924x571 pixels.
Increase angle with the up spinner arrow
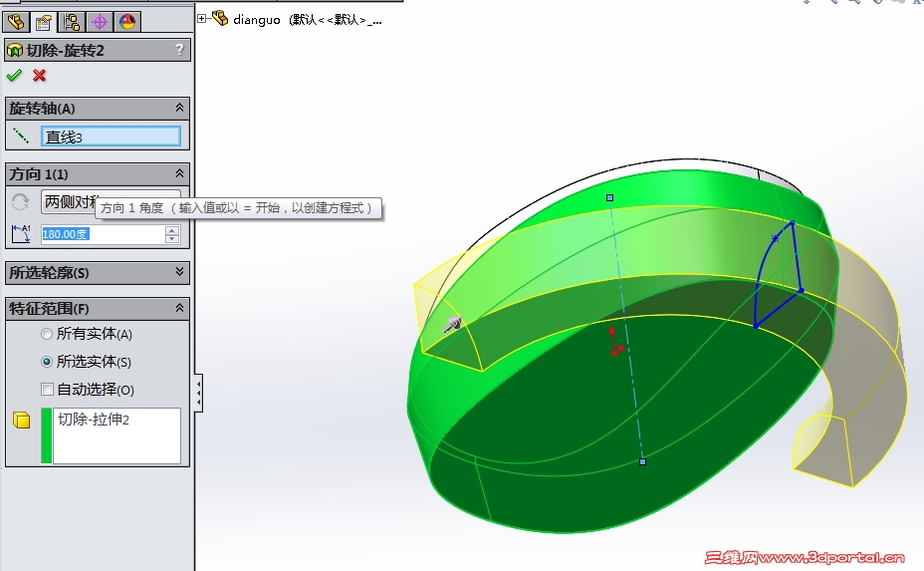172,230
